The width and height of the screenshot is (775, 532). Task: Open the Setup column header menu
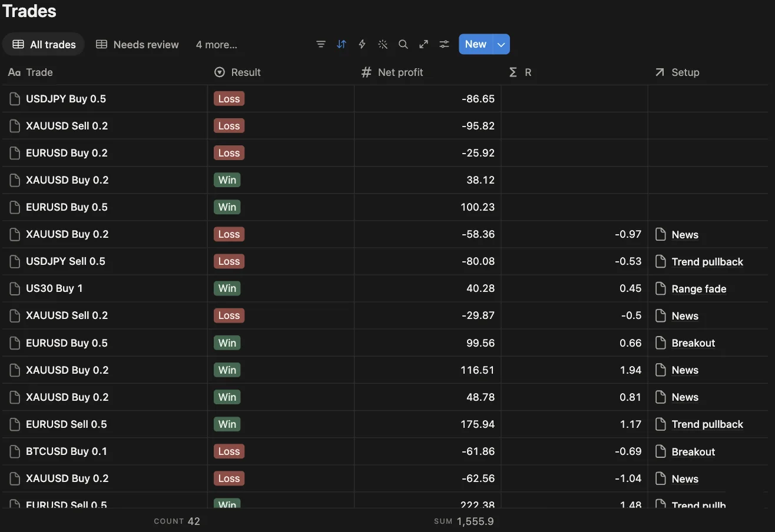point(708,72)
